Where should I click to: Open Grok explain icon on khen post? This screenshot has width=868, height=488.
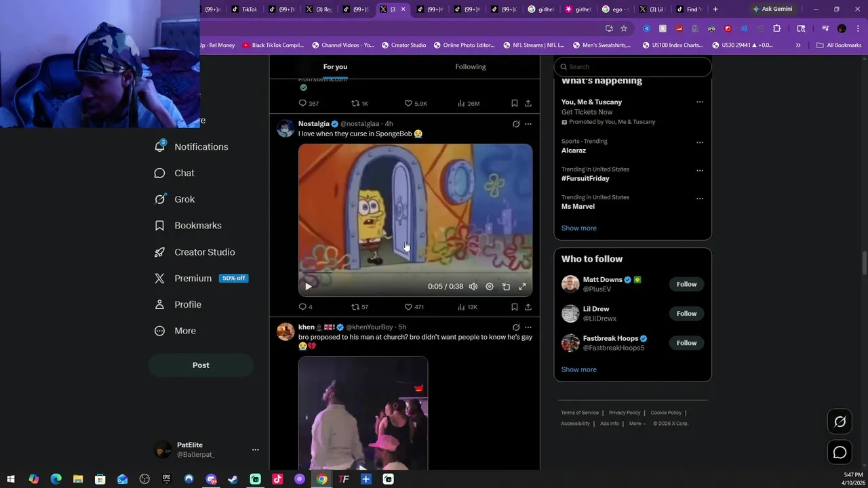point(516,327)
